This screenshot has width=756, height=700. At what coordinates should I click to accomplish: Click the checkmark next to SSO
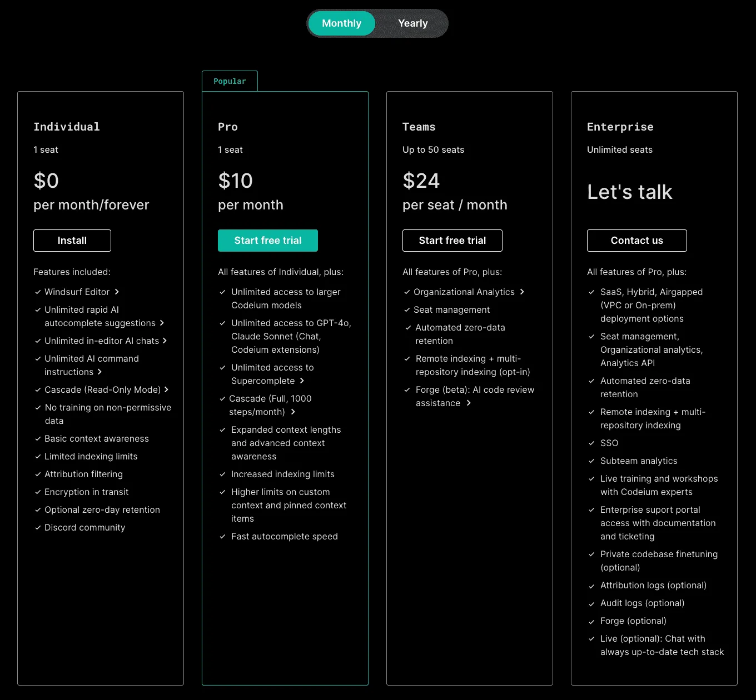pos(591,443)
